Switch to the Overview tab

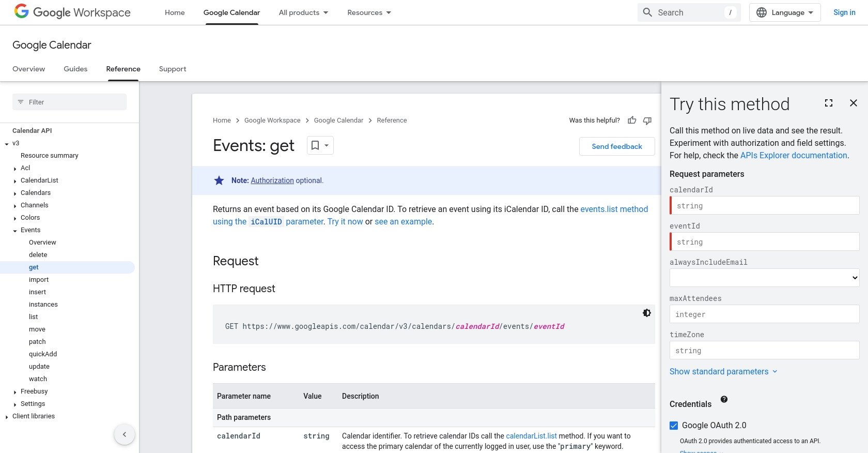point(28,69)
